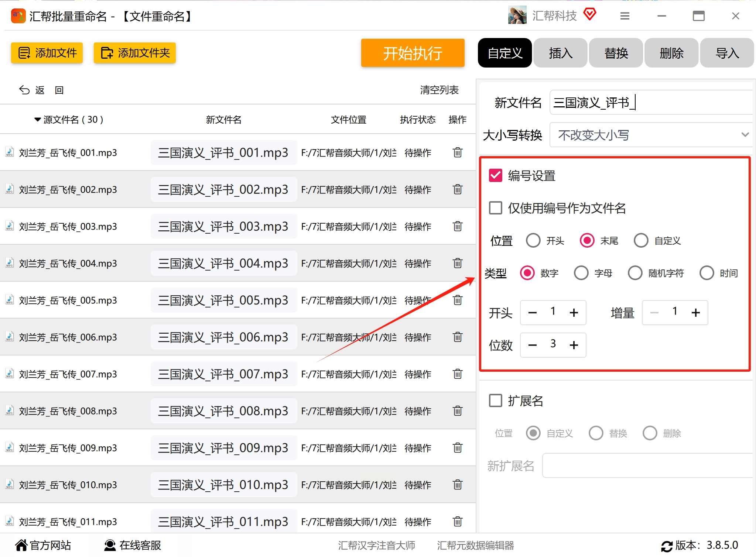Viewport: 756px width, 557px height.
Task: Delete the 刘兰芳_岳飞传_001.mp3 row via trash icon
Action: point(457,152)
